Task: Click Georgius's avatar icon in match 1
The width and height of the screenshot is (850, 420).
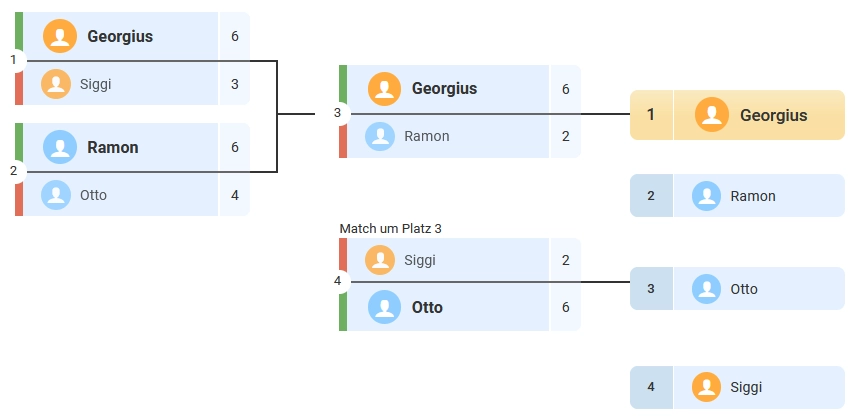Action: point(60,37)
